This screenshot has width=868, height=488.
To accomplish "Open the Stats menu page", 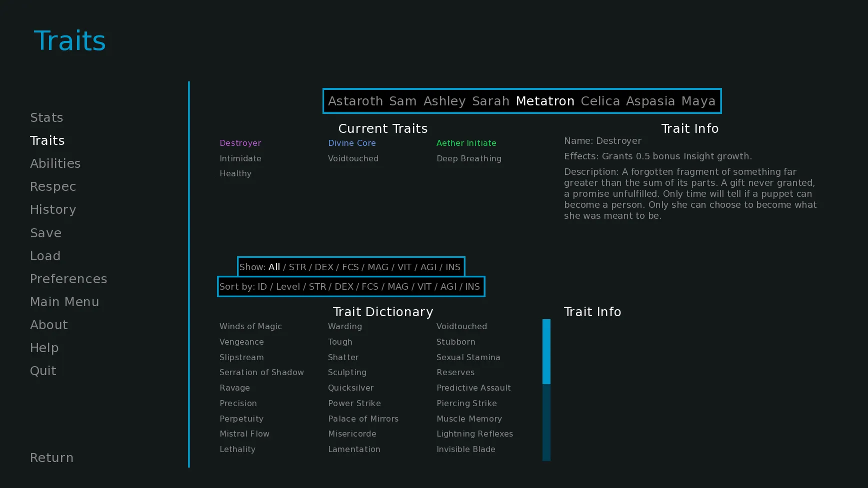I will (46, 117).
